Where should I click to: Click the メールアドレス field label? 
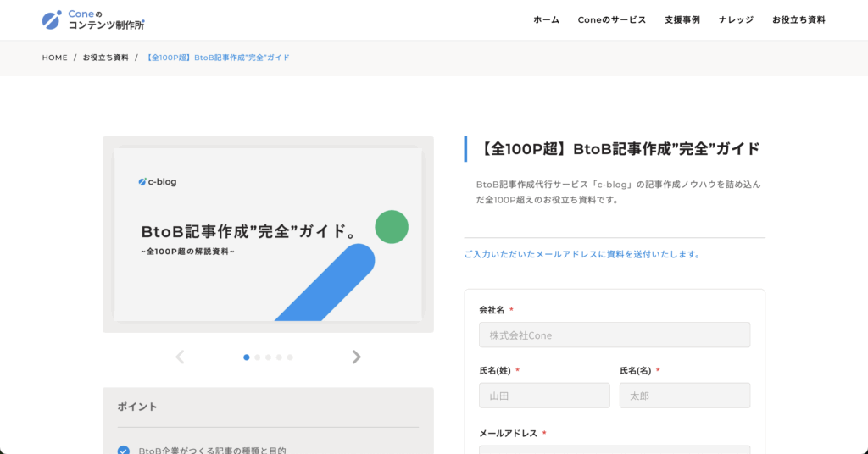(509, 434)
